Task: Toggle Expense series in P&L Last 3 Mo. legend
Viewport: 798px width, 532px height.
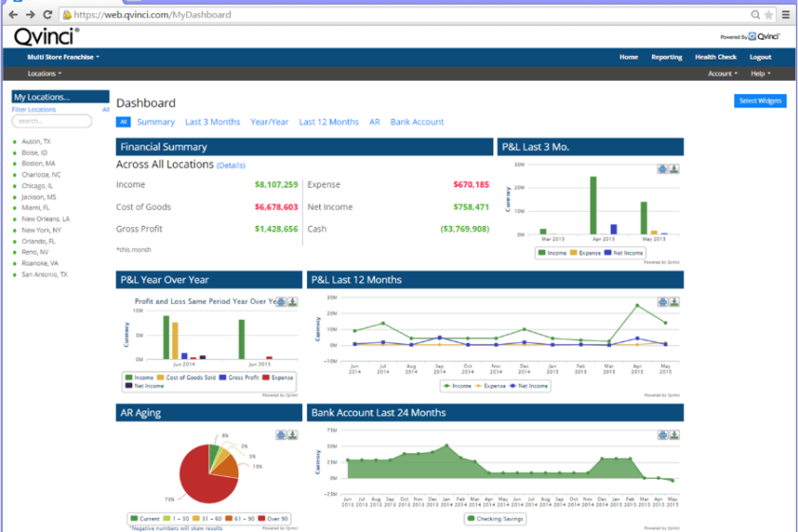Action: [585, 253]
